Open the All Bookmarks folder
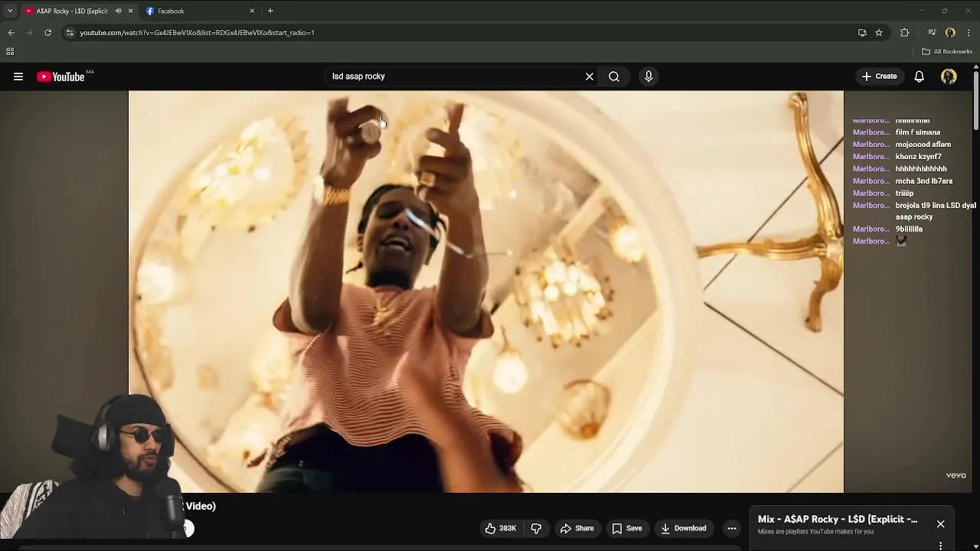This screenshot has height=551, width=980. point(947,51)
